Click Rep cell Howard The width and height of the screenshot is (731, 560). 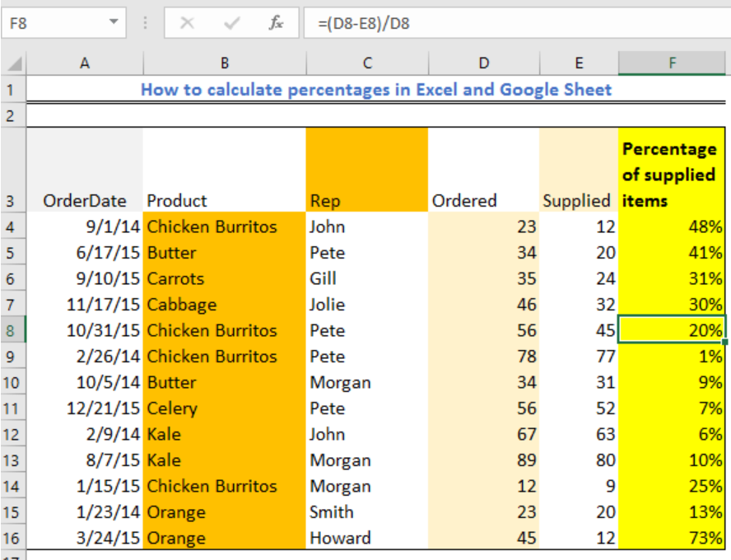pos(367,538)
